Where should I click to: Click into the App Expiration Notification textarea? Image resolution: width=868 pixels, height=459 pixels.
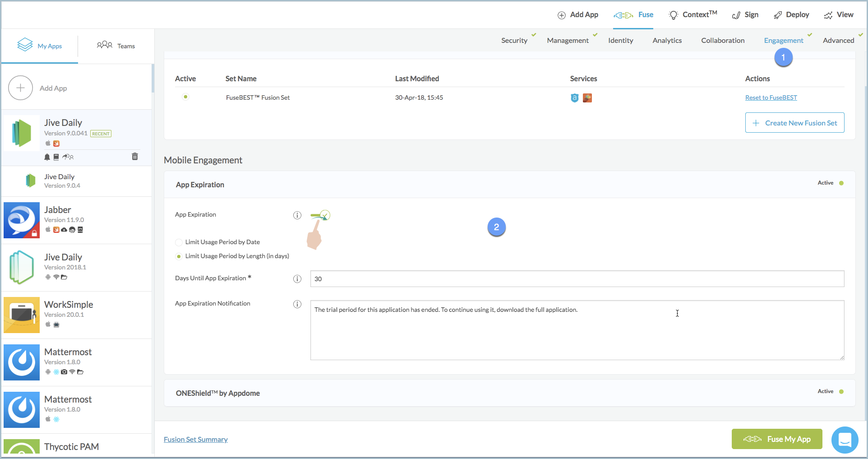pyautogui.click(x=577, y=330)
